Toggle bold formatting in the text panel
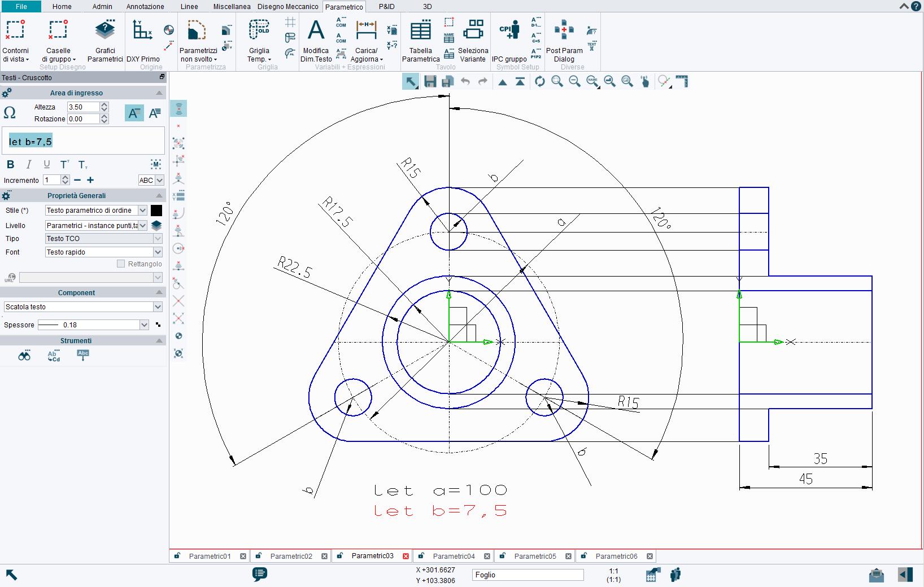 (10, 164)
